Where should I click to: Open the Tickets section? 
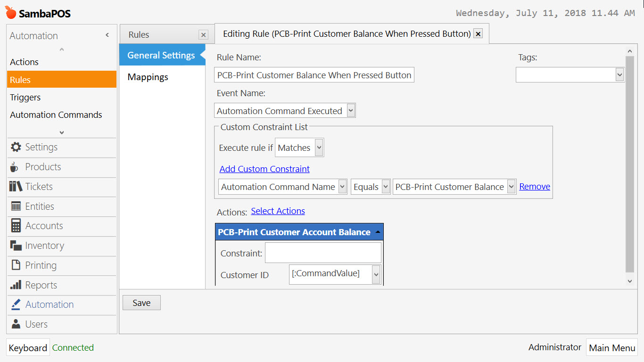tap(15, 187)
